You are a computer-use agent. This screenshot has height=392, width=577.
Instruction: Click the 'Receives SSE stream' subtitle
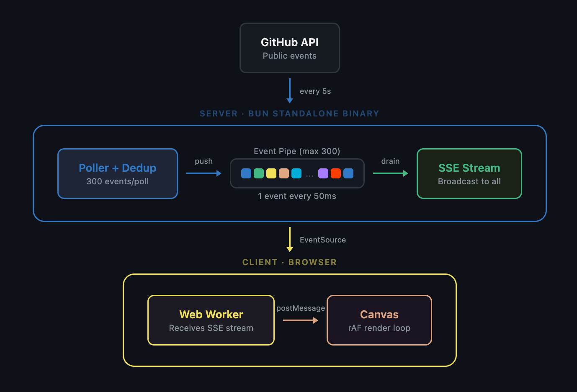pos(211,328)
